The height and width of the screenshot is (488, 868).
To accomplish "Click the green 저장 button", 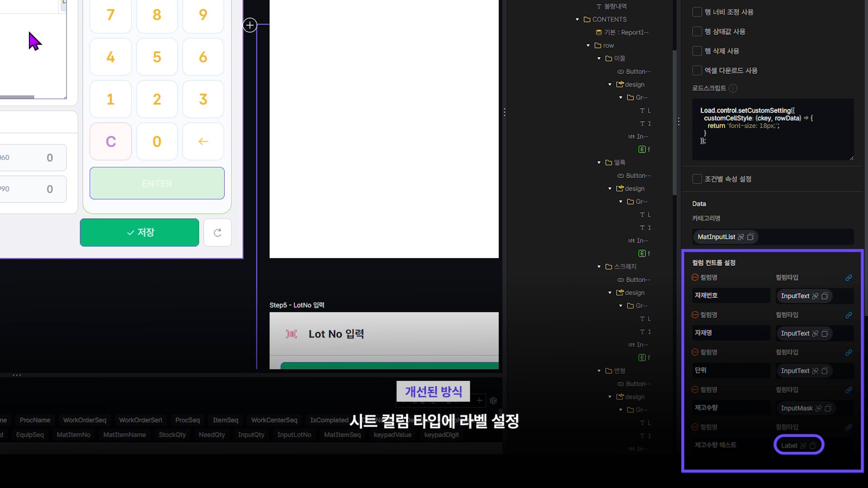I will (140, 233).
